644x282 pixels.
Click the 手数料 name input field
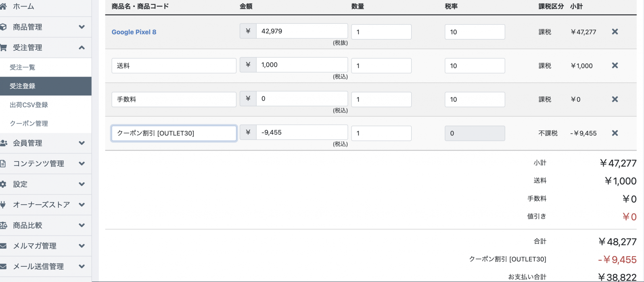pyautogui.click(x=174, y=99)
